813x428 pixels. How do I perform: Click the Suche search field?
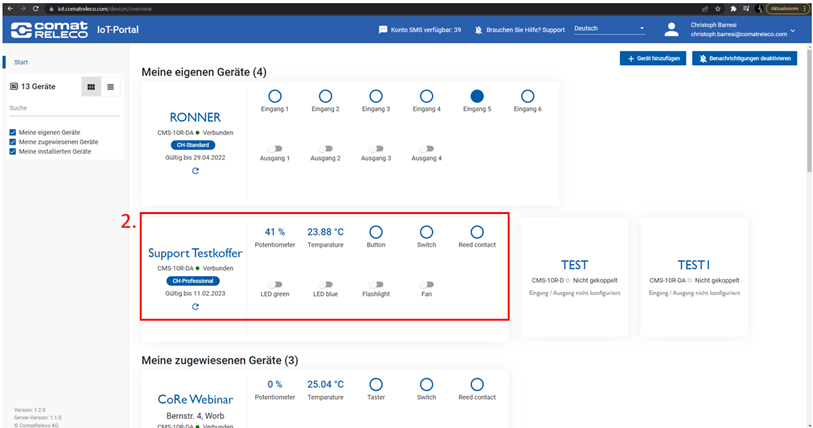coord(62,108)
